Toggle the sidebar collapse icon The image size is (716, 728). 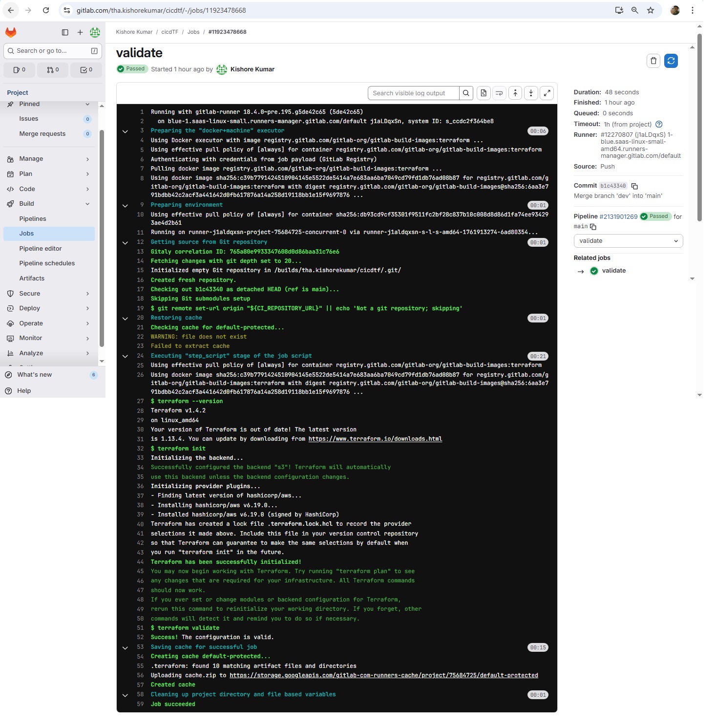tap(65, 32)
